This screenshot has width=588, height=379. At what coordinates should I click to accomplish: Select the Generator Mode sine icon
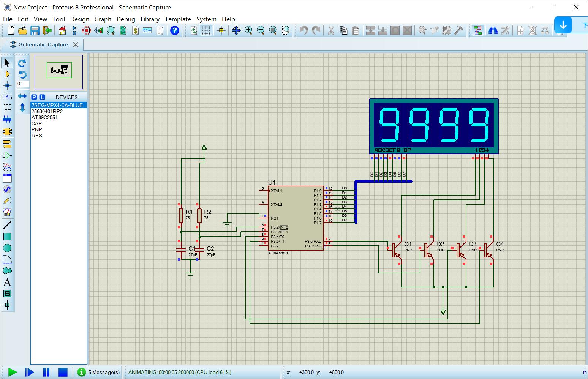click(x=7, y=189)
